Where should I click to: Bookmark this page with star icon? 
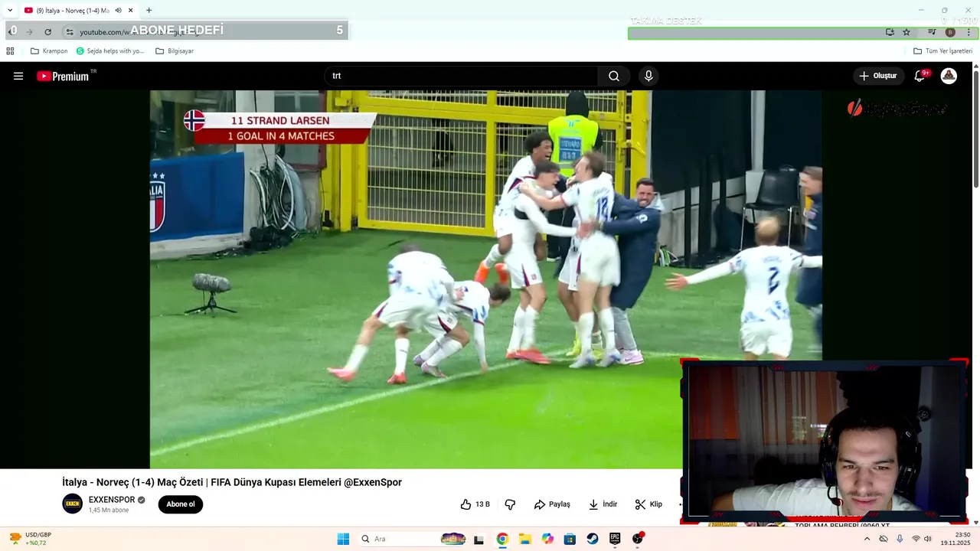click(906, 32)
